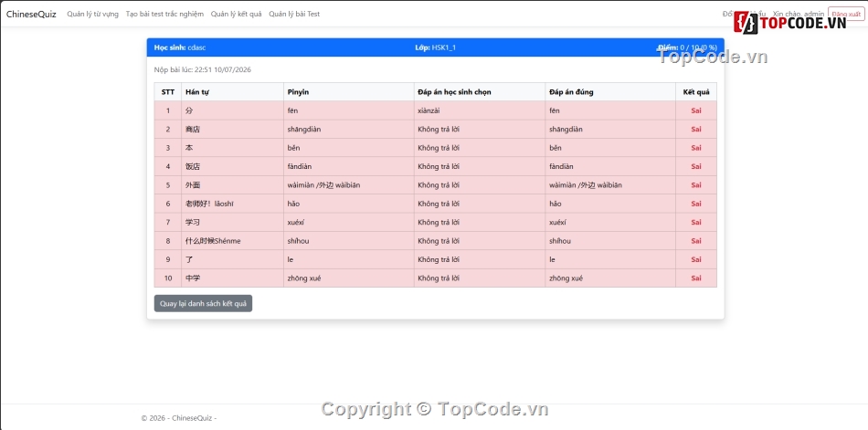Click Quay lại danh sách kết quả button
The width and height of the screenshot is (868, 430).
[203, 303]
